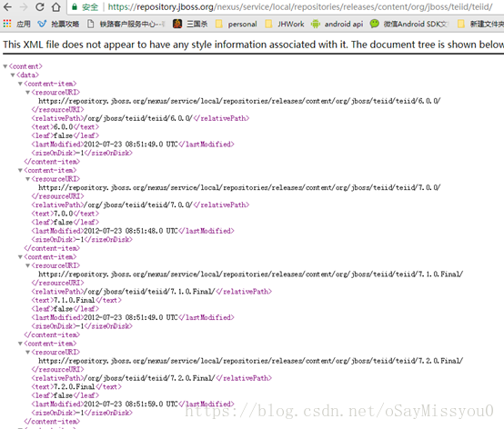Go to the home page icon
The image size is (504, 429).
pyautogui.click(x=56, y=6)
